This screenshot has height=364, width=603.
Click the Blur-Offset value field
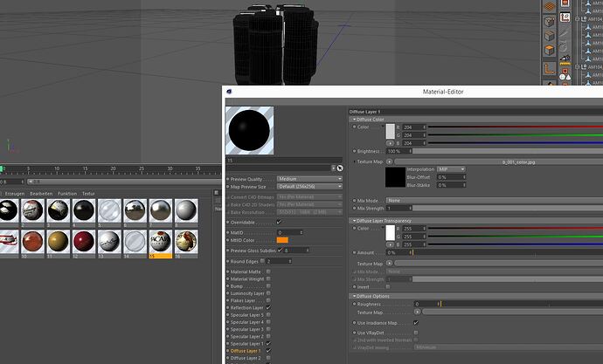[452, 177]
